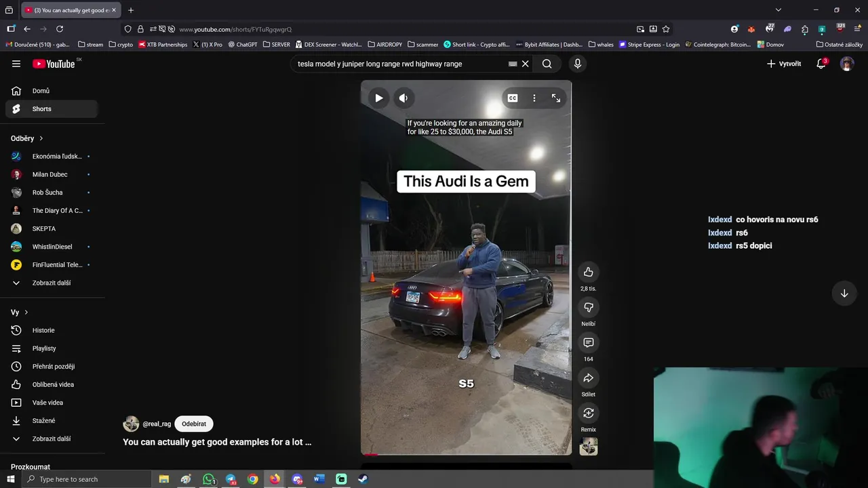Expand the short's title description

[217, 442]
